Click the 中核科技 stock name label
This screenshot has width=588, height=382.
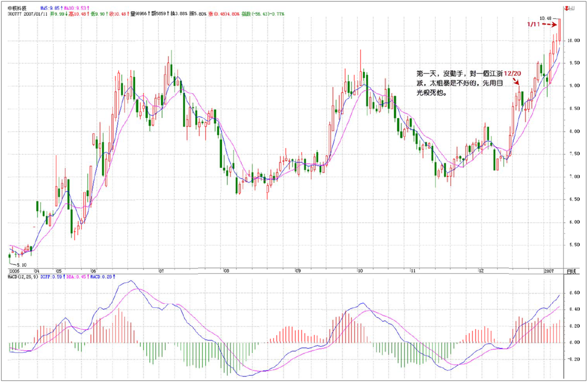(x=18, y=8)
